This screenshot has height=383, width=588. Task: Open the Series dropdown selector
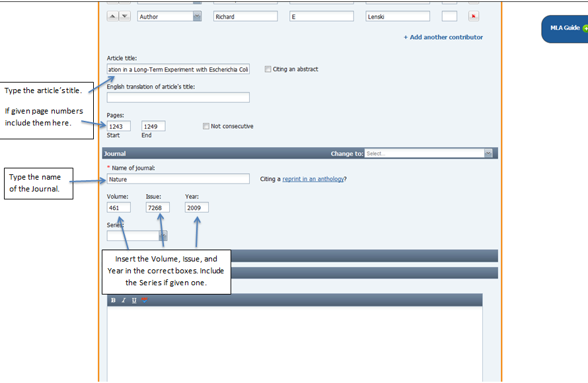(161, 236)
